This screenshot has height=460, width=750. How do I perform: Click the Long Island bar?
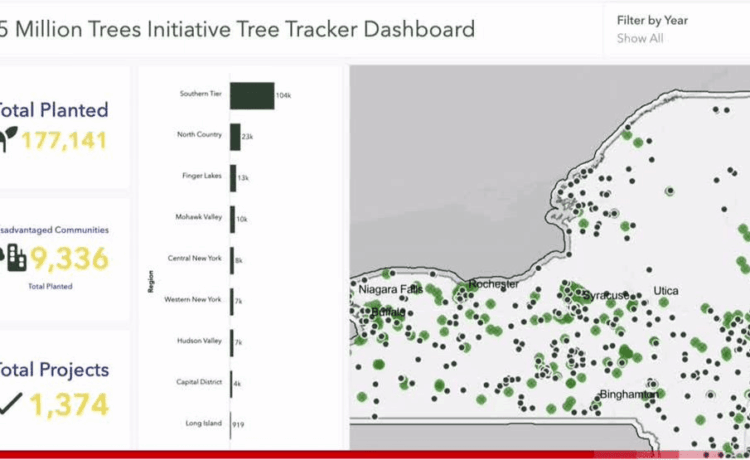pyautogui.click(x=231, y=424)
